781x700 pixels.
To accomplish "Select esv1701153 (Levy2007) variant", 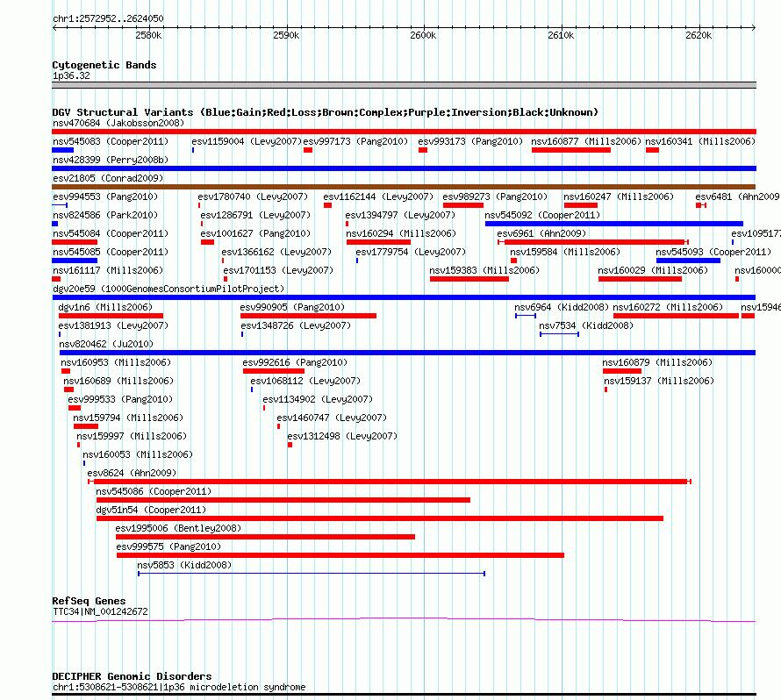I will [226, 279].
